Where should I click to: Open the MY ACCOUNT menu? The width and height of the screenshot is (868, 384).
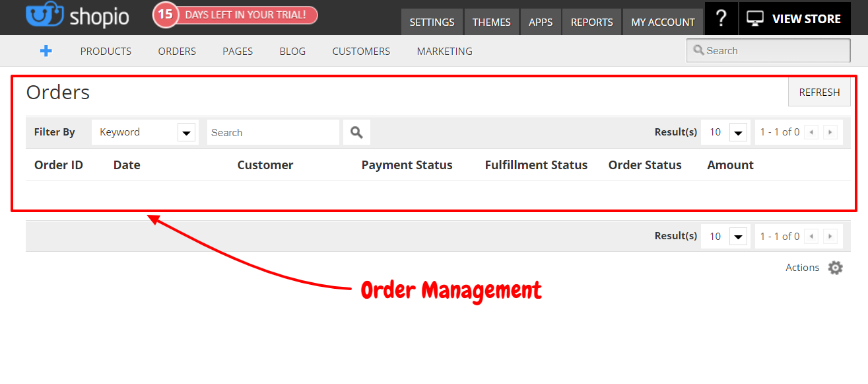[x=663, y=22]
